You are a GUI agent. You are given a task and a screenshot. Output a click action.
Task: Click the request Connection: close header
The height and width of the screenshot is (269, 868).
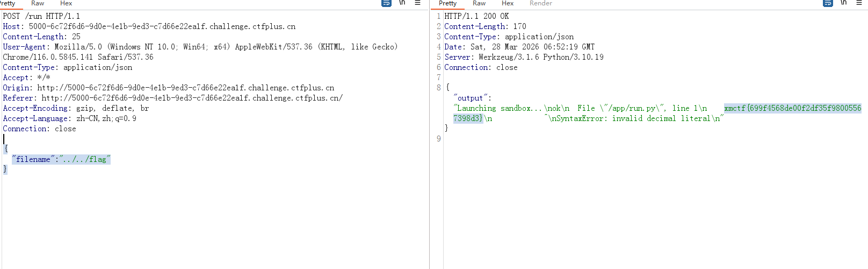[40, 129]
